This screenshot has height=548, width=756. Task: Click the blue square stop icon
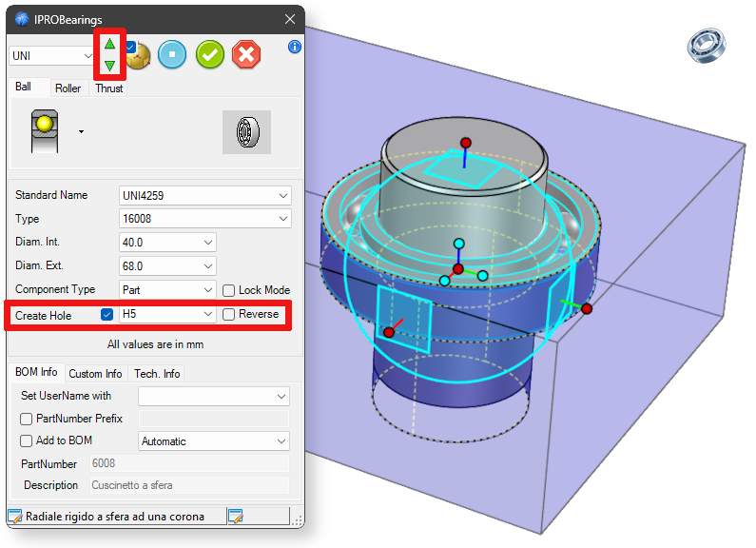172,54
